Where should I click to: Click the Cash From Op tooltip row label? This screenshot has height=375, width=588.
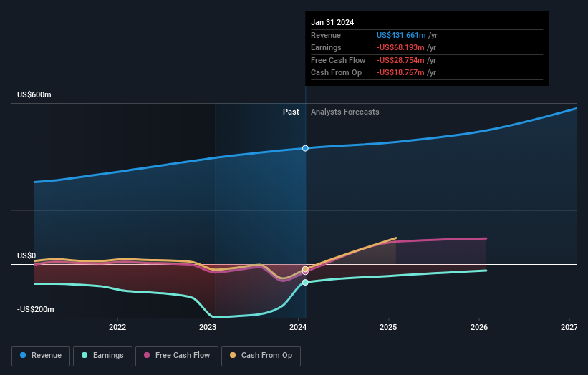coord(337,73)
